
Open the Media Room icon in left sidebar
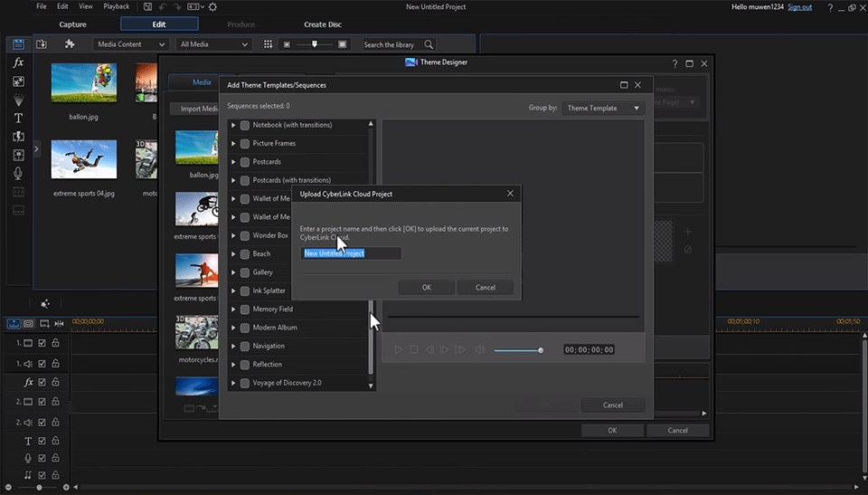coord(18,44)
